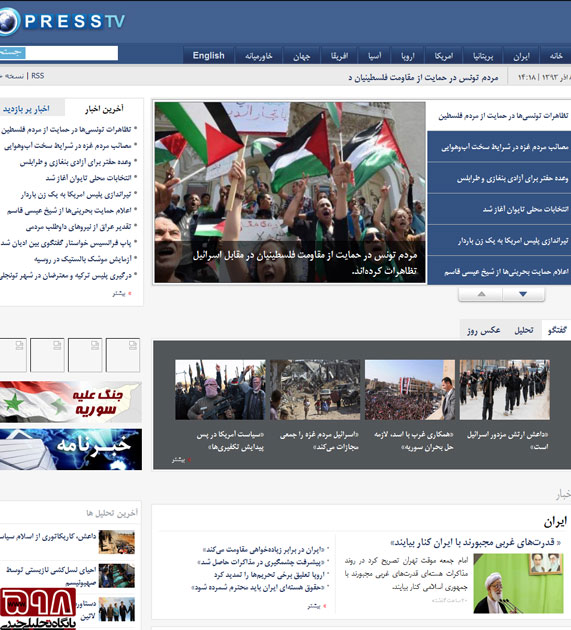Open the masked gunmen interview thumbnail

tap(220, 390)
